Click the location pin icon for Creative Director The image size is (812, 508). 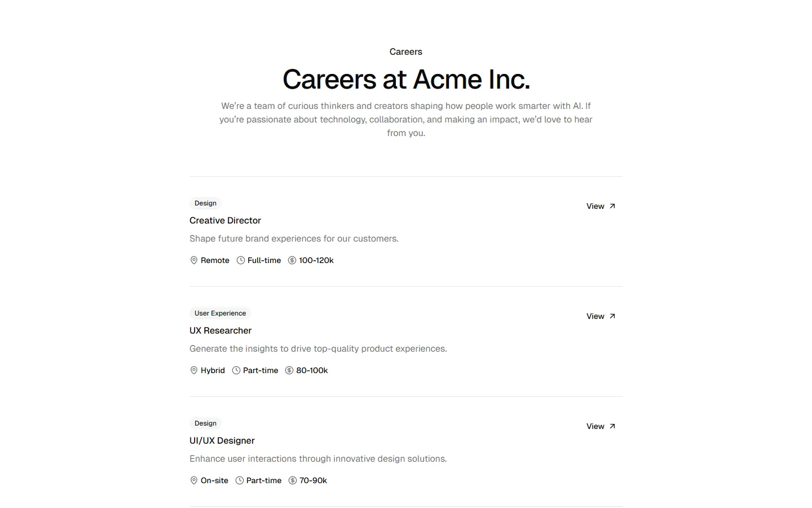pos(194,260)
